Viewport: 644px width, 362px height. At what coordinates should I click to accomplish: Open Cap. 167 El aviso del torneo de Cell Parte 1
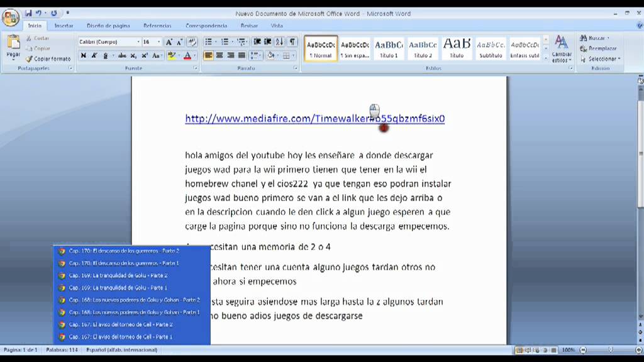[x=120, y=337]
